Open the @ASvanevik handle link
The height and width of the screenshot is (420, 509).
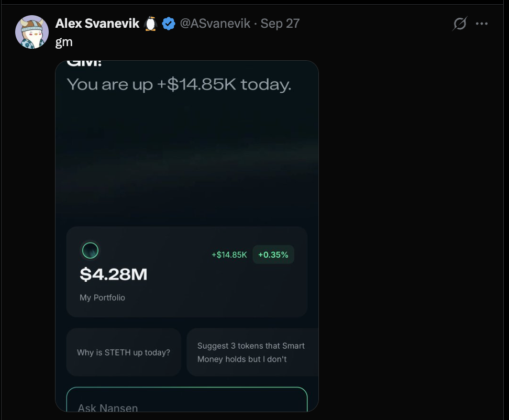(215, 24)
